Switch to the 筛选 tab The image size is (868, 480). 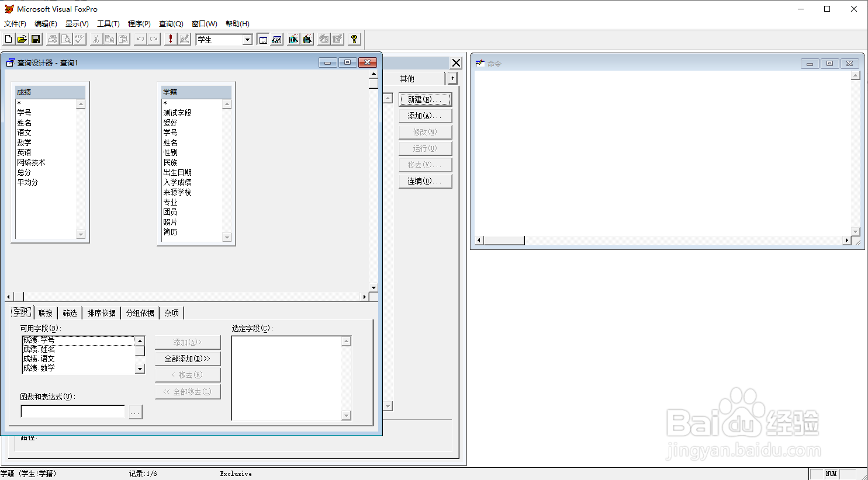[x=70, y=313]
